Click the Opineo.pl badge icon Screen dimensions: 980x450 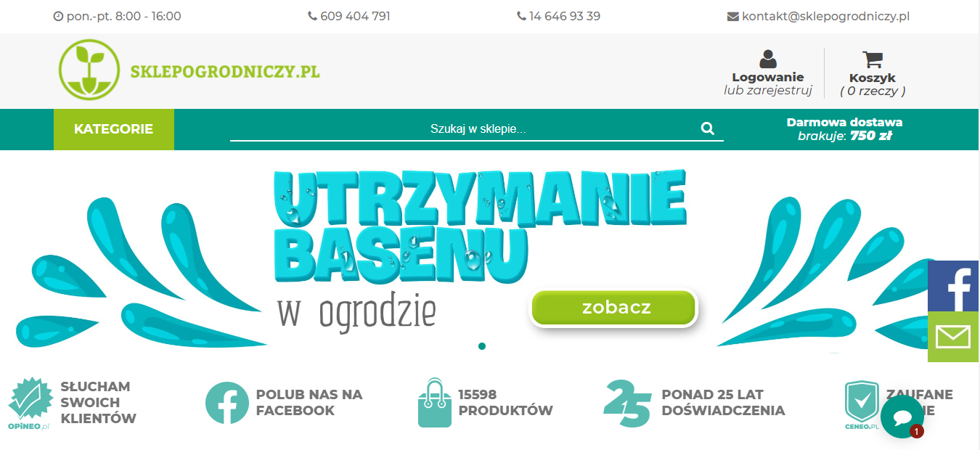point(30,404)
